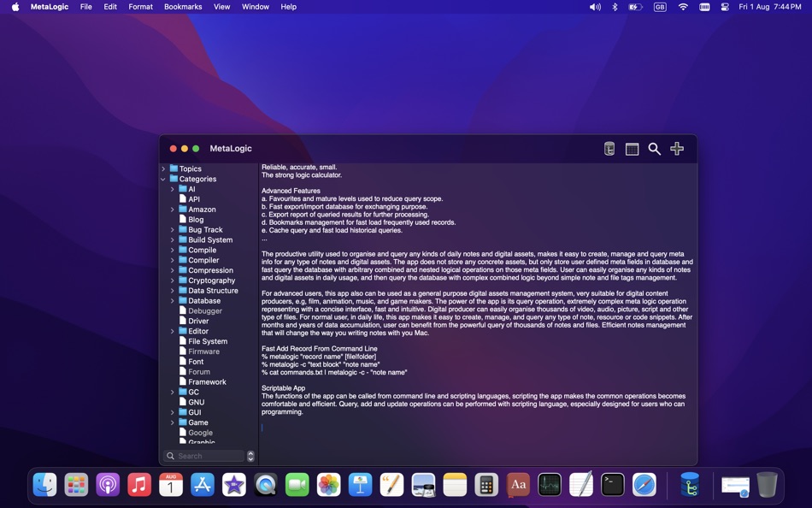This screenshot has height=508, width=812.
Task: Open the File menu
Action: click(86, 7)
